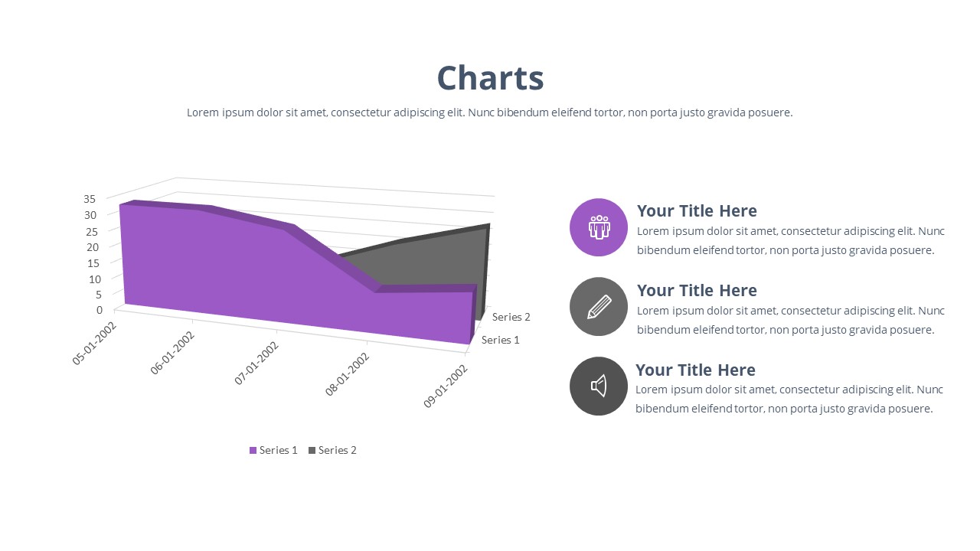The width and height of the screenshot is (980, 551).
Task: Select the pencil icon in gray circle
Action: (x=599, y=306)
